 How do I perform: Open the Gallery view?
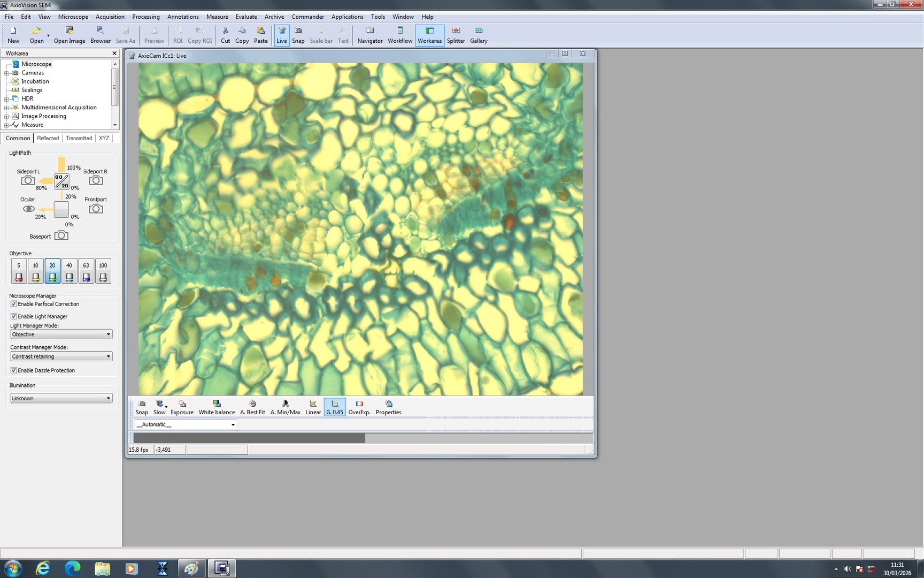(478, 35)
